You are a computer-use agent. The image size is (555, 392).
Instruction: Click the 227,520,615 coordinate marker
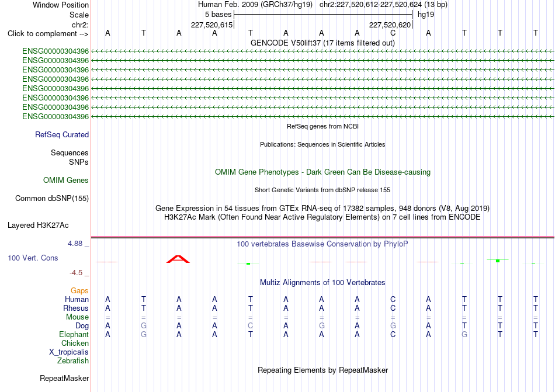[211, 25]
